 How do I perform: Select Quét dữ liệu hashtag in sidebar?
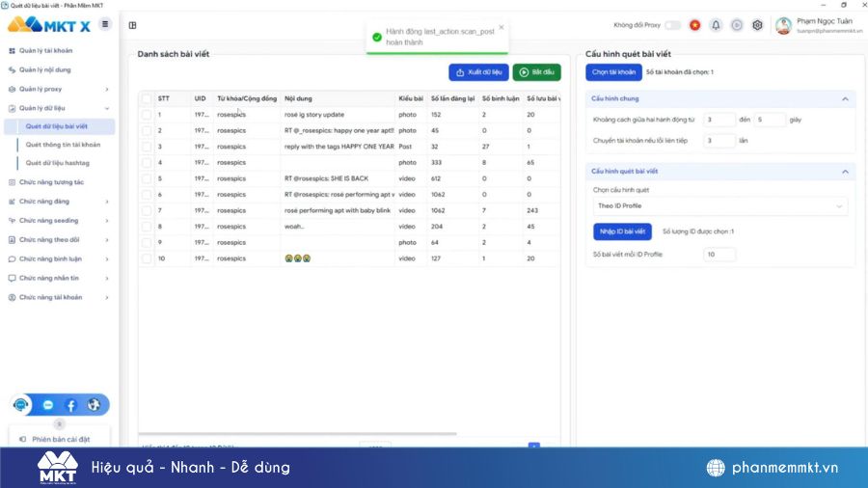[x=64, y=163]
